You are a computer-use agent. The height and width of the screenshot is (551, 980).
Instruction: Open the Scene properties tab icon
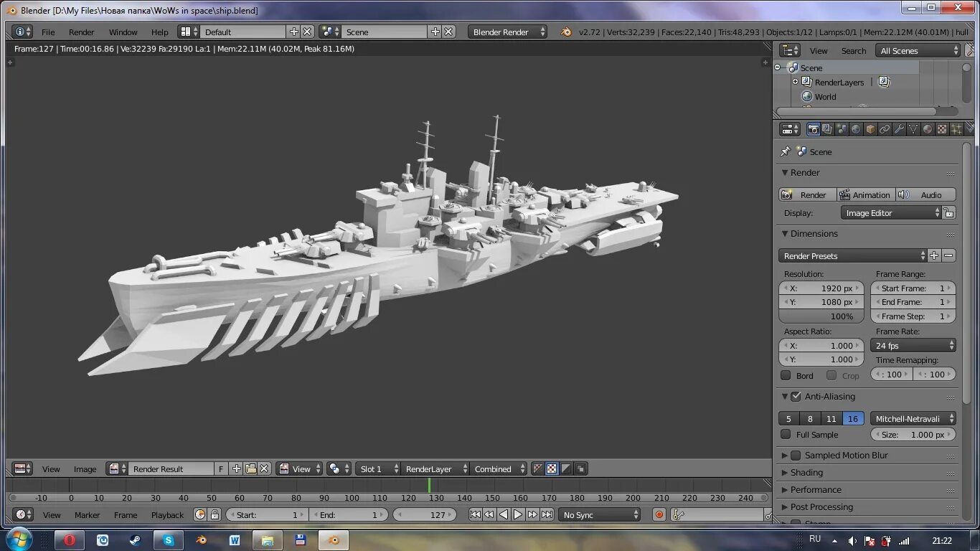[x=842, y=129]
